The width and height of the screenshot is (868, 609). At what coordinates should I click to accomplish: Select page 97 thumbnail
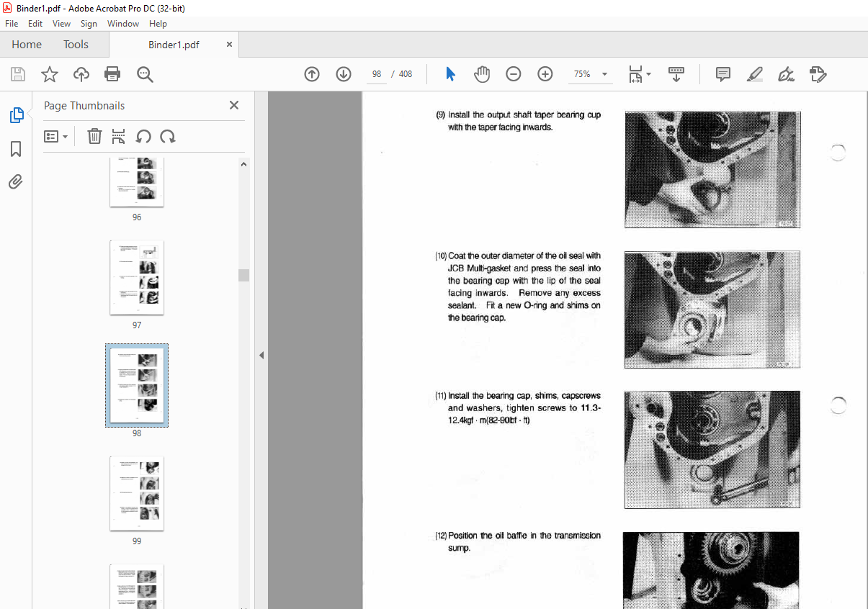pyautogui.click(x=137, y=278)
